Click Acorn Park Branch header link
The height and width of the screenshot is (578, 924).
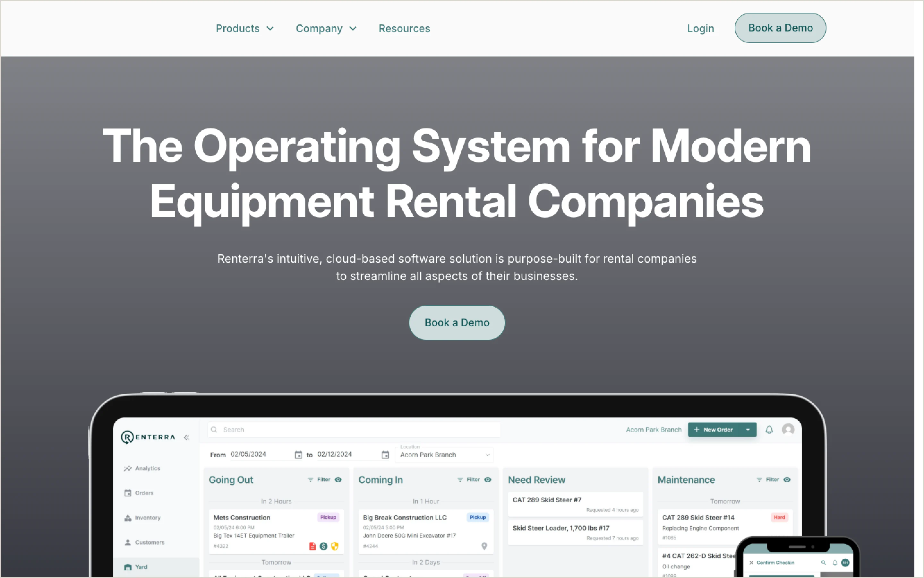pos(653,430)
